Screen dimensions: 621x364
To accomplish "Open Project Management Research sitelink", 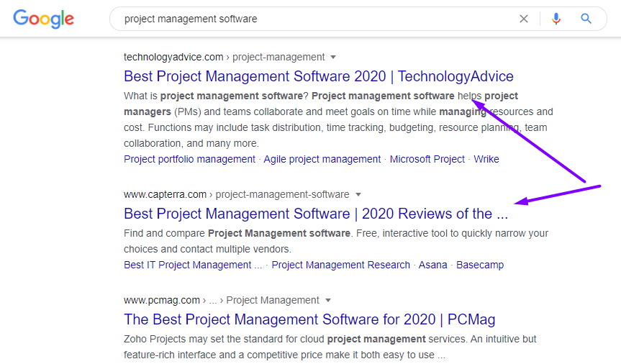I will coord(340,265).
